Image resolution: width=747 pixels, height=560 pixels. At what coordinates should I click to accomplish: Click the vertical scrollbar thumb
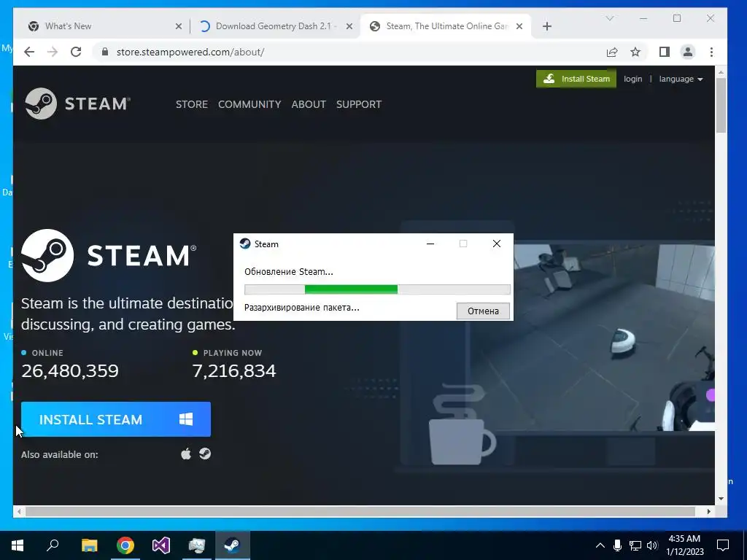(x=721, y=105)
